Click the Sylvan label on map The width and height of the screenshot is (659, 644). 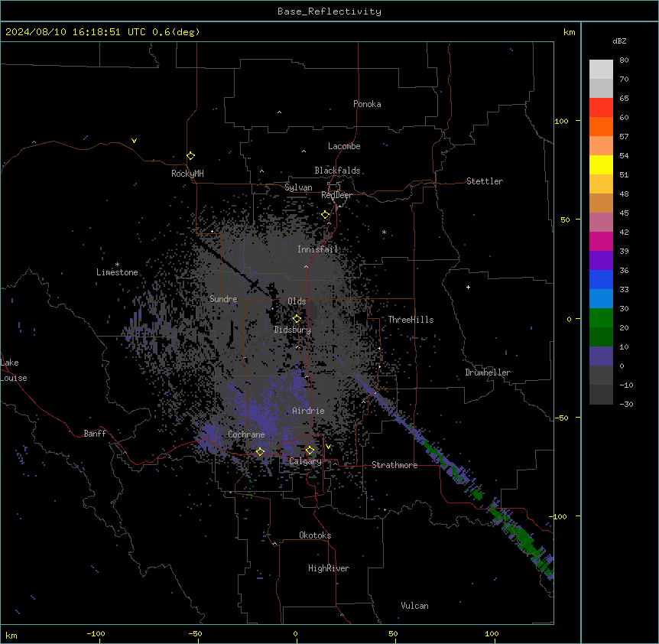[x=298, y=187]
